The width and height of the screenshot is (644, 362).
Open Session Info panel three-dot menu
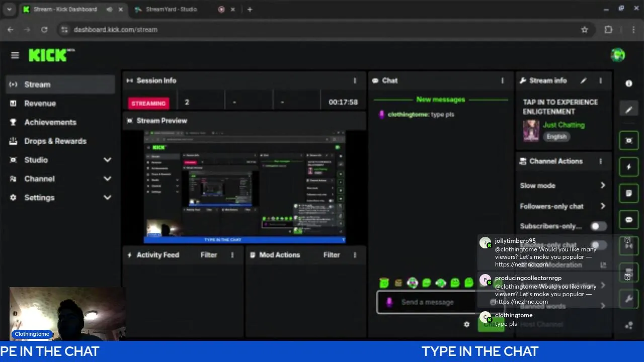355,80
